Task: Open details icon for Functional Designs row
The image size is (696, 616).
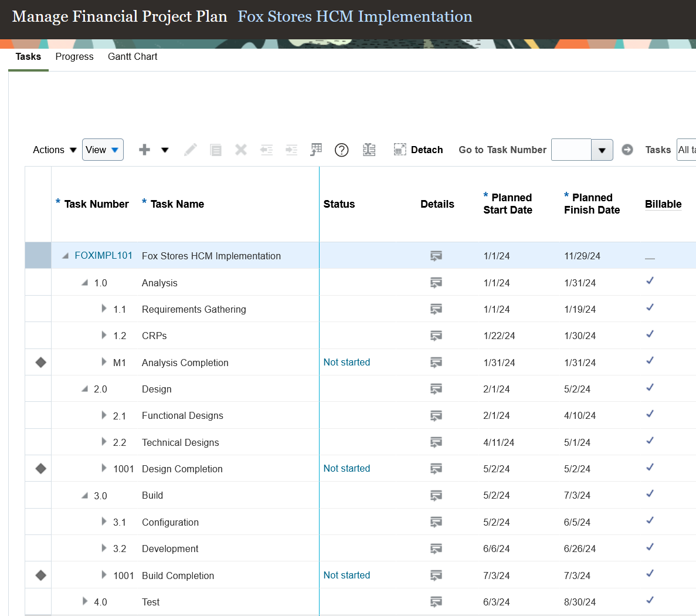Action: click(x=436, y=416)
